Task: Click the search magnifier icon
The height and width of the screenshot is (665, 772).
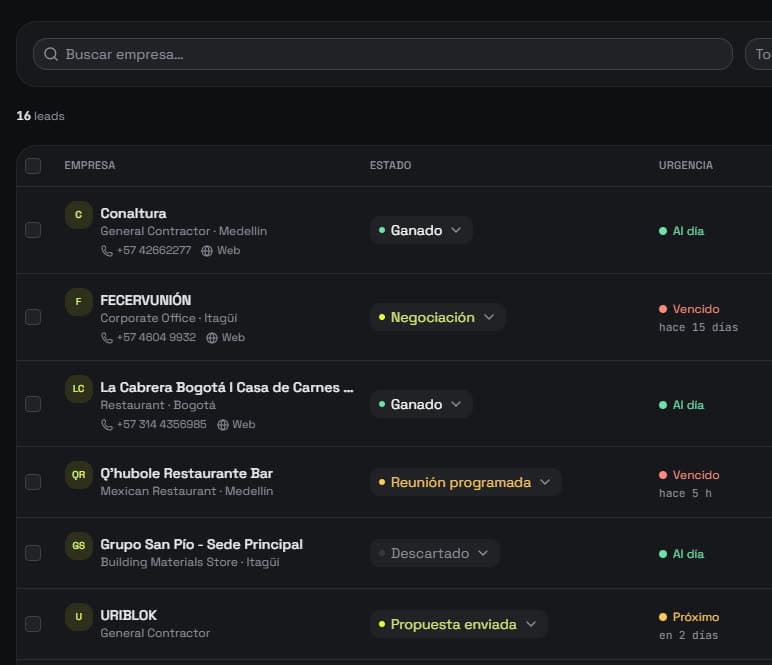Action: click(x=51, y=54)
